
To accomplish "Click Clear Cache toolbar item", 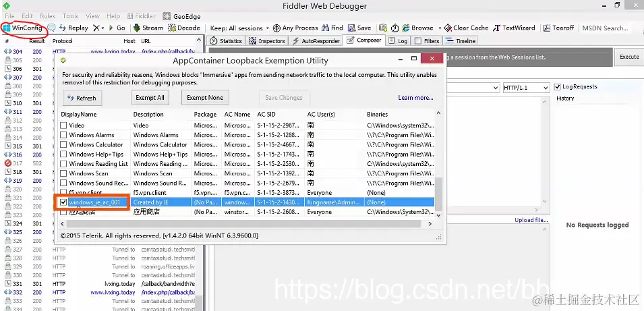I will point(466,28).
